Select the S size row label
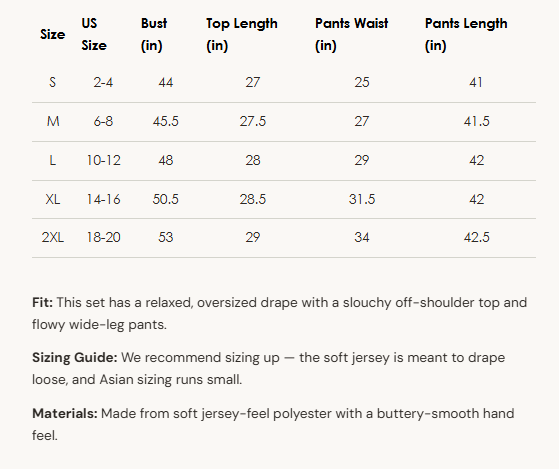559x469 pixels. point(52,83)
